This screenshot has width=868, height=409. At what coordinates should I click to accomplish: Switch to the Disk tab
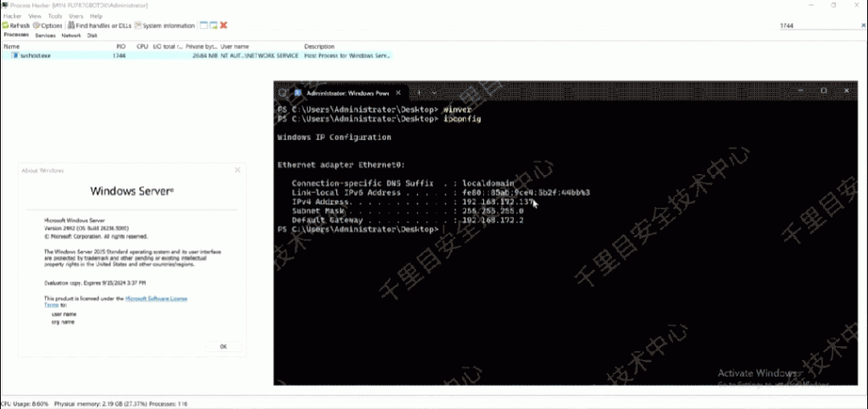92,35
